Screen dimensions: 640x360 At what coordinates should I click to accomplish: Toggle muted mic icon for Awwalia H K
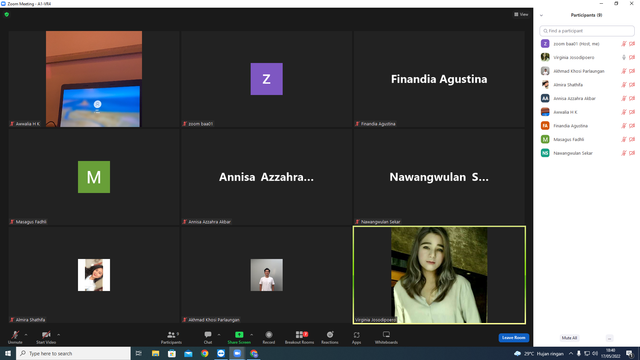624,112
